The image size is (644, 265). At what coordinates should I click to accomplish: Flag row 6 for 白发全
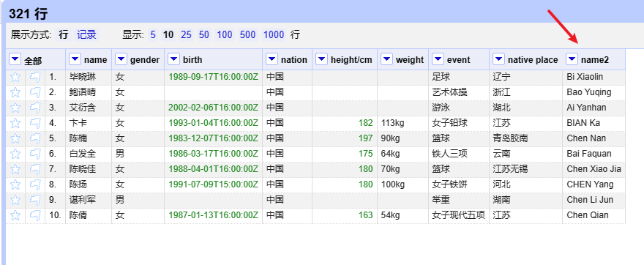tap(36, 154)
